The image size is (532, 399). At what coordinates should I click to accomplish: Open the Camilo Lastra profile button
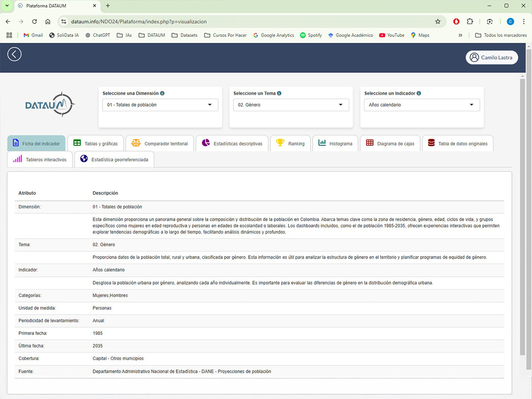click(x=492, y=57)
